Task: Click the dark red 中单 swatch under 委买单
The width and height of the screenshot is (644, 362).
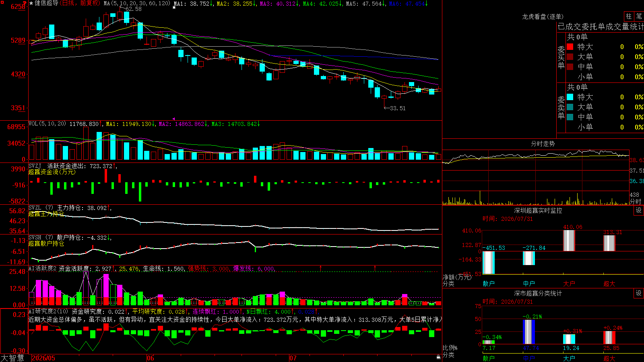Action: (x=570, y=67)
